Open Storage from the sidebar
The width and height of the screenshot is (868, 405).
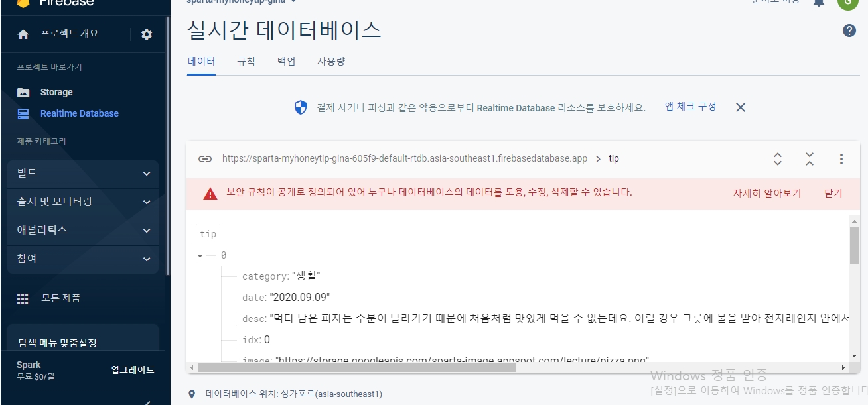[x=56, y=93]
